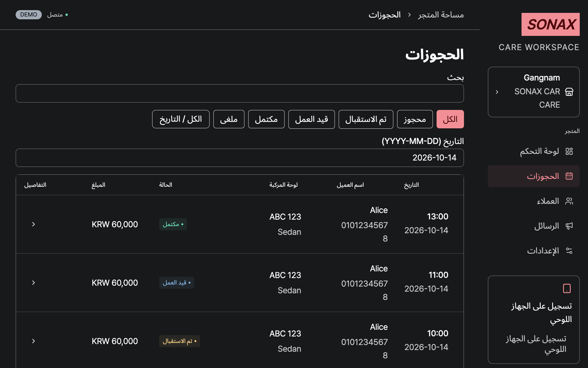The image size is (588, 368).
Task: Click the yellow تم الاستقبال badge in table
Action: point(180,341)
